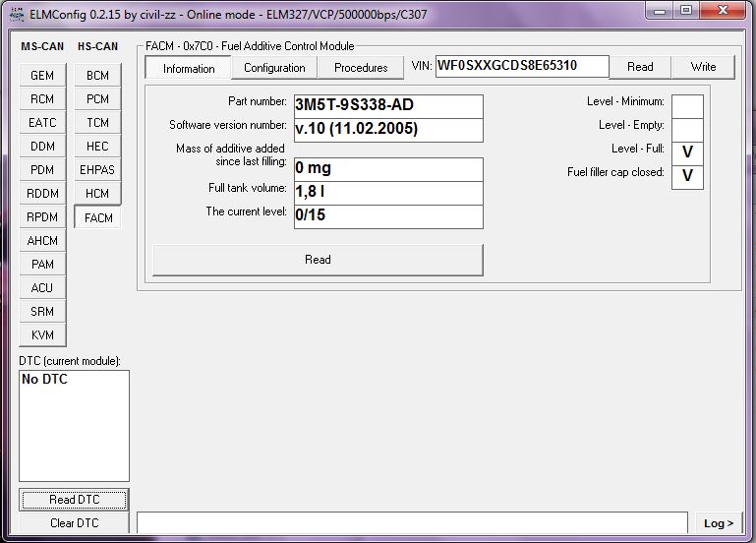The height and width of the screenshot is (543, 756).
Task: Click the large Read button below the current level
Action: point(318,260)
